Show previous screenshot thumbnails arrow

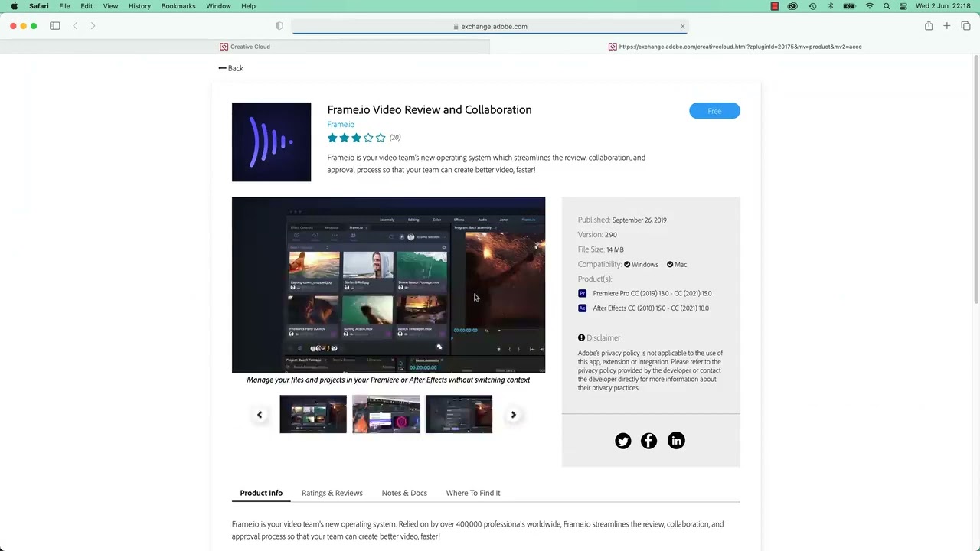point(260,415)
